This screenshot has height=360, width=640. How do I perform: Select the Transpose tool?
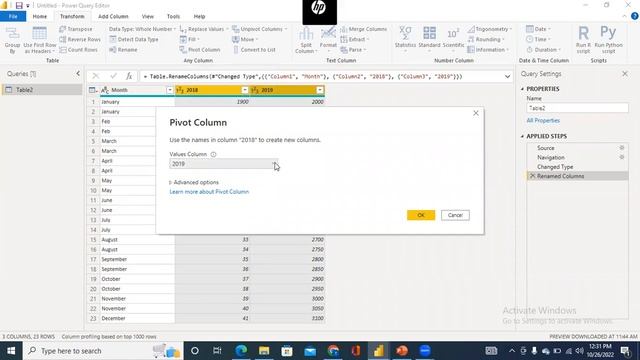[76, 29]
